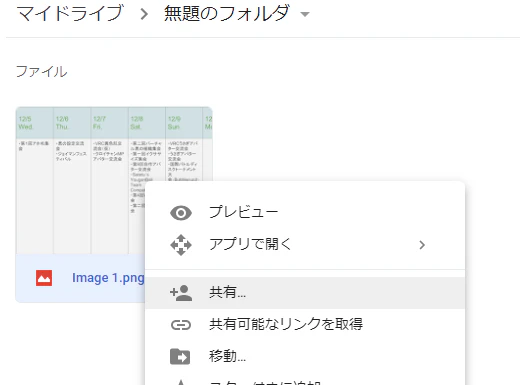Click the 無題のフォルダ breadcrumb title
The height and width of the screenshot is (385, 520).
pyautogui.click(x=227, y=13)
